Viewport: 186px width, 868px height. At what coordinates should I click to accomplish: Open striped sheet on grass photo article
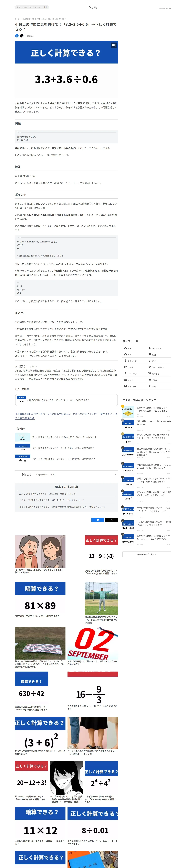(x=40, y=648)
